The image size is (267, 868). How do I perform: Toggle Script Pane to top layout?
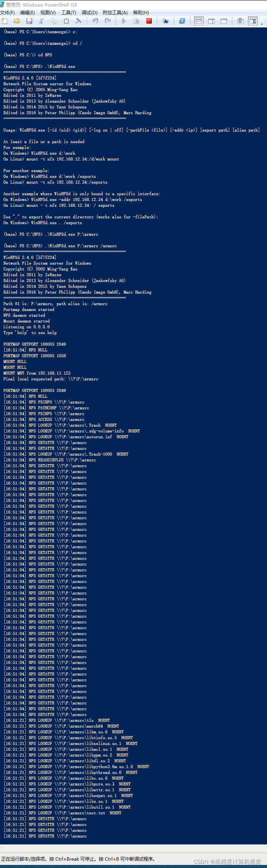[x=199, y=21]
